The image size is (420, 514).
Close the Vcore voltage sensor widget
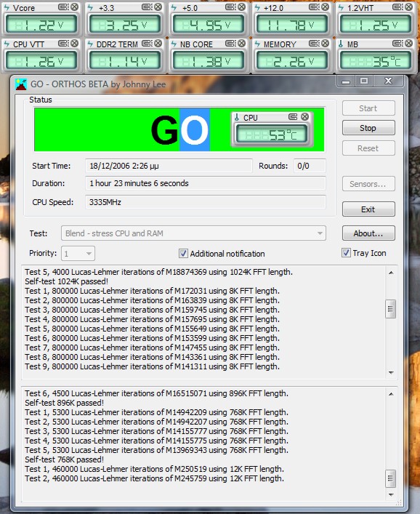(75, 7)
